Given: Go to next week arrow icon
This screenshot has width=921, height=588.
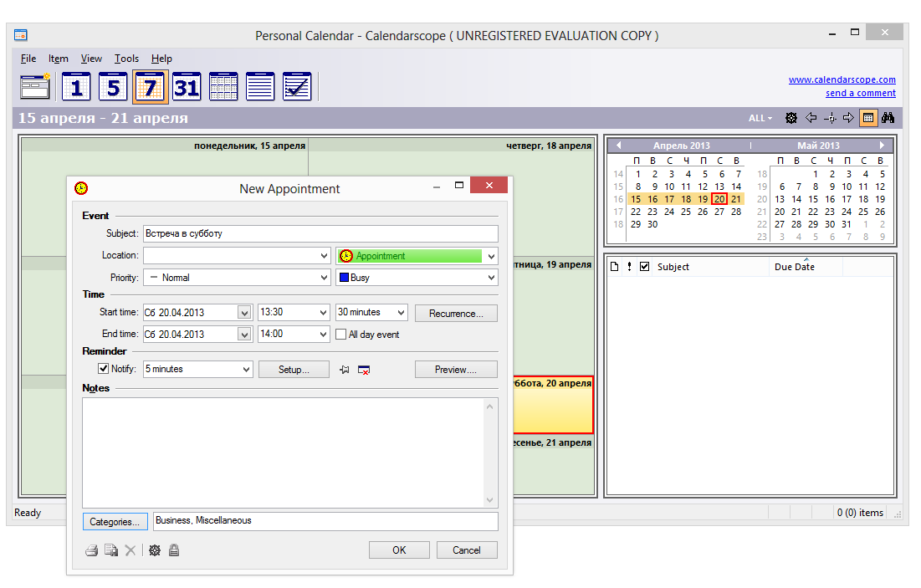Looking at the screenshot, I should tap(849, 118).
